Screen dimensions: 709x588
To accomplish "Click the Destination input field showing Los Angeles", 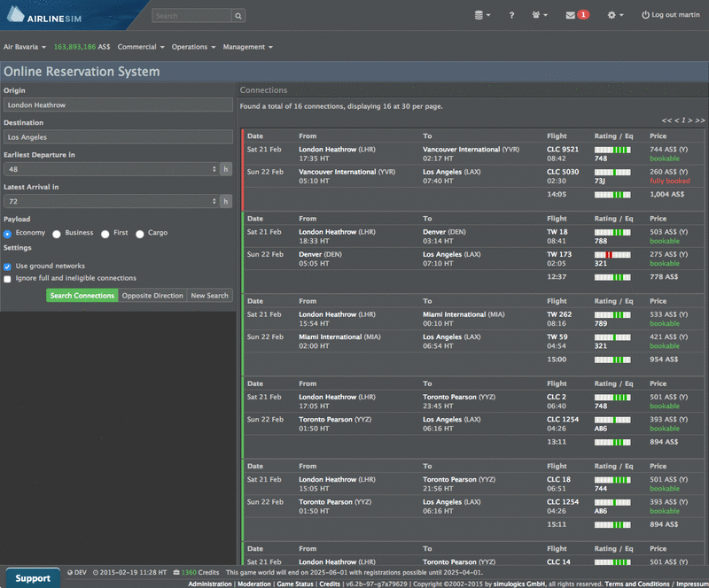I will (118, 136).
